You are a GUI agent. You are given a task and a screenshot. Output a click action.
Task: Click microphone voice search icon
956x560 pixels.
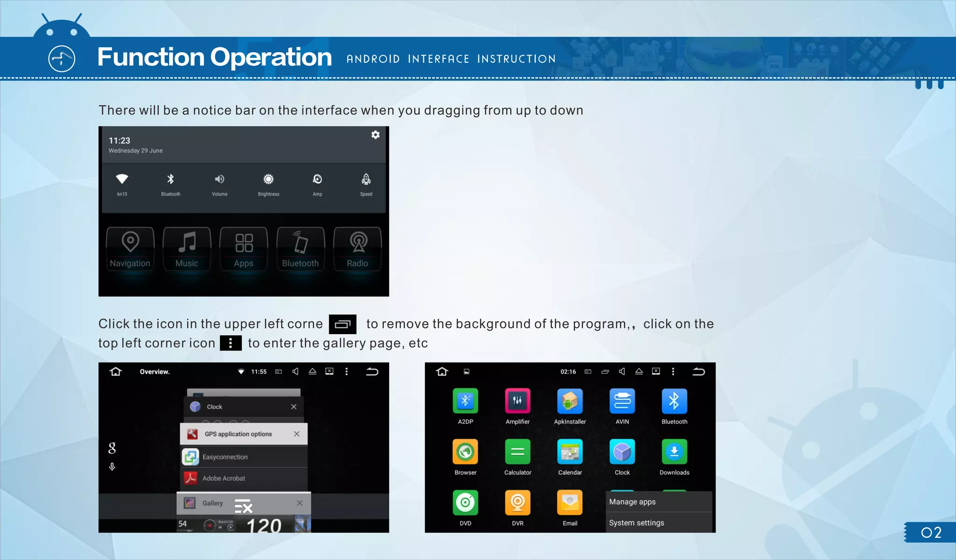(x=112, y=467)
